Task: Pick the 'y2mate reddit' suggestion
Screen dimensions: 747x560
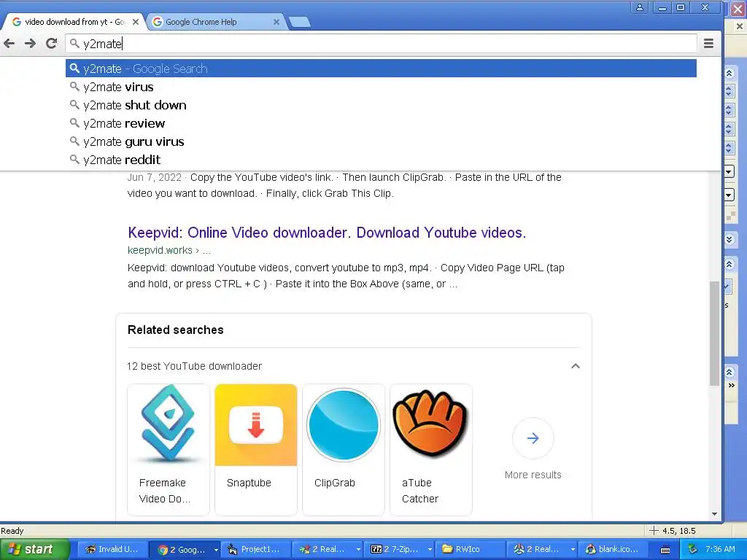Action: 381,160
